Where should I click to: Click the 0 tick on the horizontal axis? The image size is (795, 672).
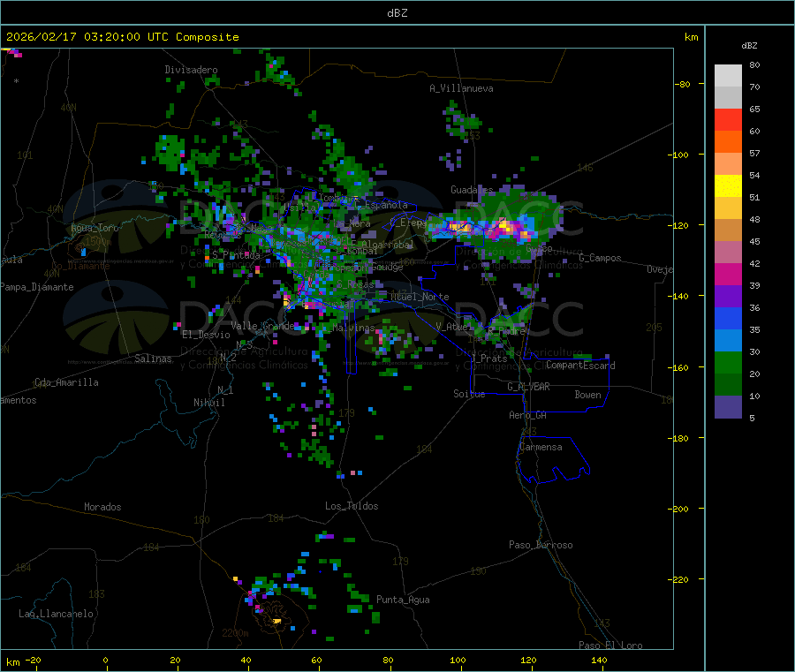point(105,660)
